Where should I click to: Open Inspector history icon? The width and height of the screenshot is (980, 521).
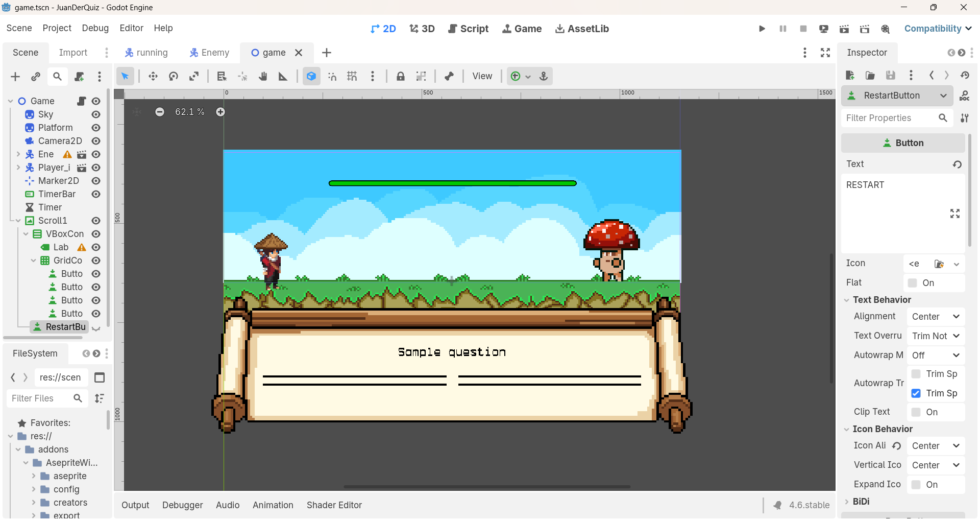click(965, 75)
